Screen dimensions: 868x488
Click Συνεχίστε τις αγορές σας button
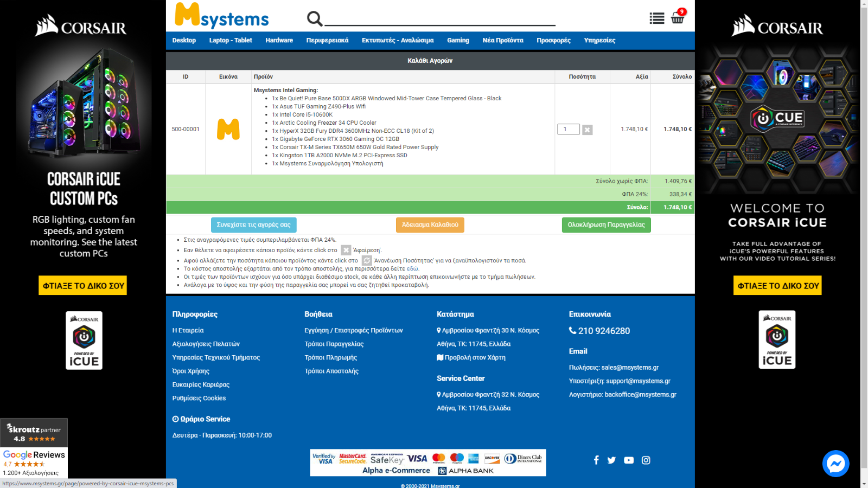[253, 224]
